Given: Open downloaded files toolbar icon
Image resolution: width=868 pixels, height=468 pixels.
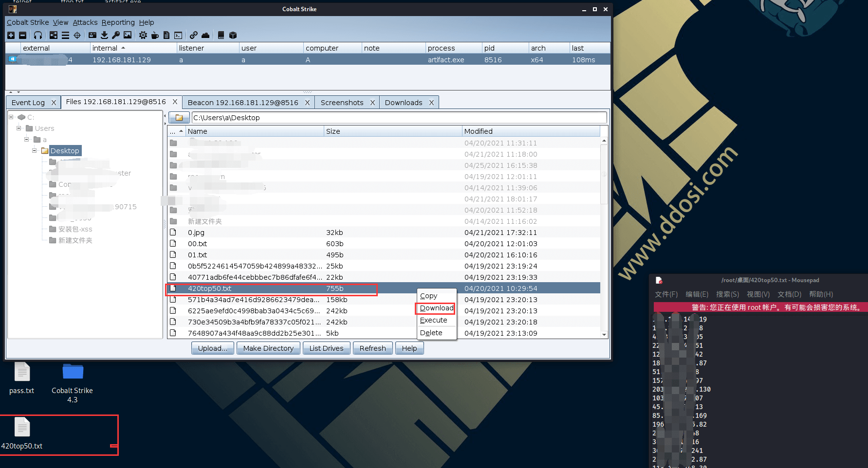Looking at the screenshot, I should [104, 35].
